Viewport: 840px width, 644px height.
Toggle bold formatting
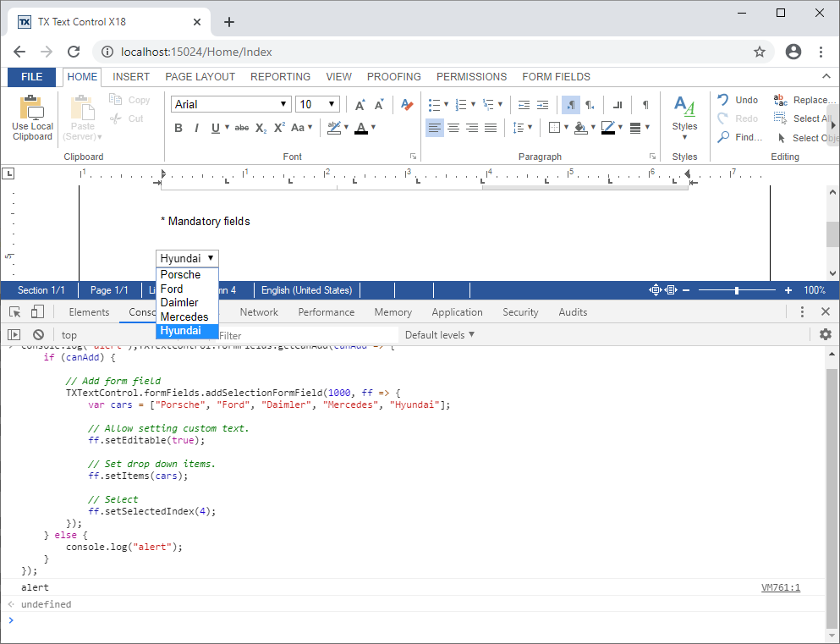pyautogui.click(x=178, y=128)
